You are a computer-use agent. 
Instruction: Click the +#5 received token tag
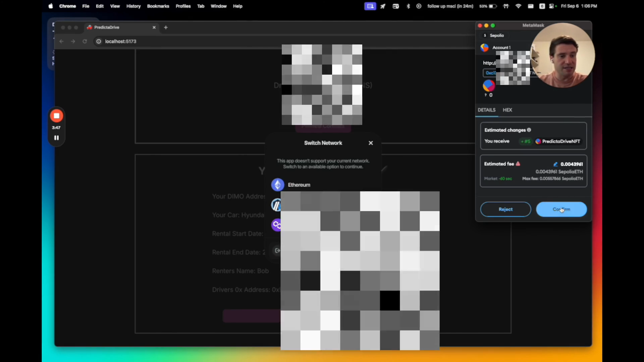pyautogui.click(x=526, y=141)
